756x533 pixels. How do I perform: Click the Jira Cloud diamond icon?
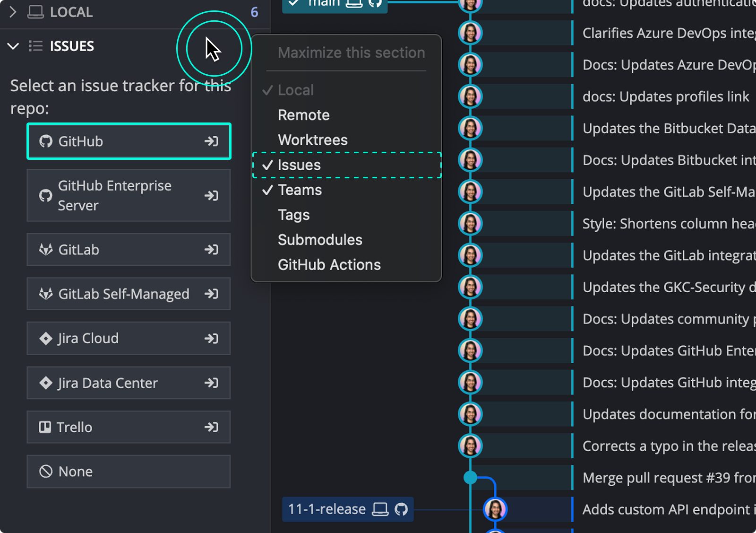(x=46, y=338)
